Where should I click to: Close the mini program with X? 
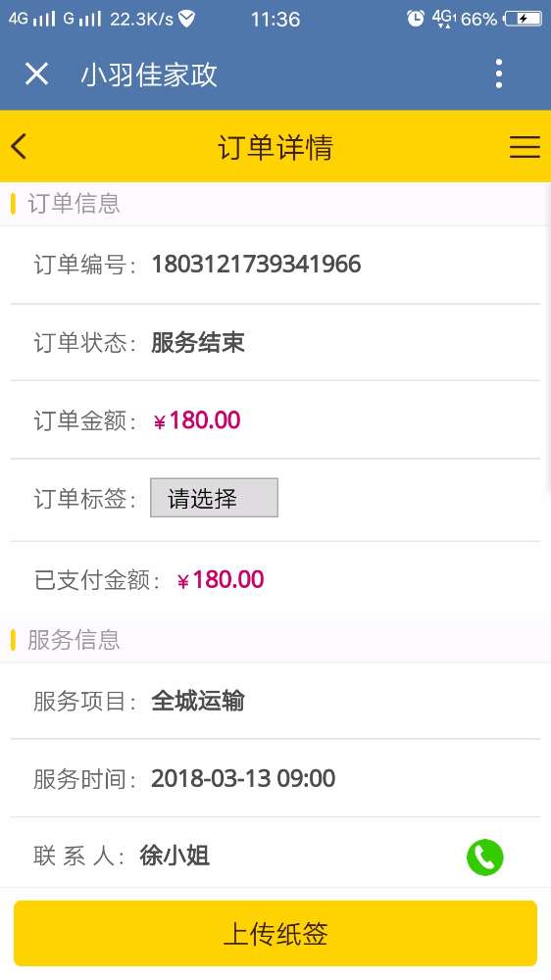36,74
